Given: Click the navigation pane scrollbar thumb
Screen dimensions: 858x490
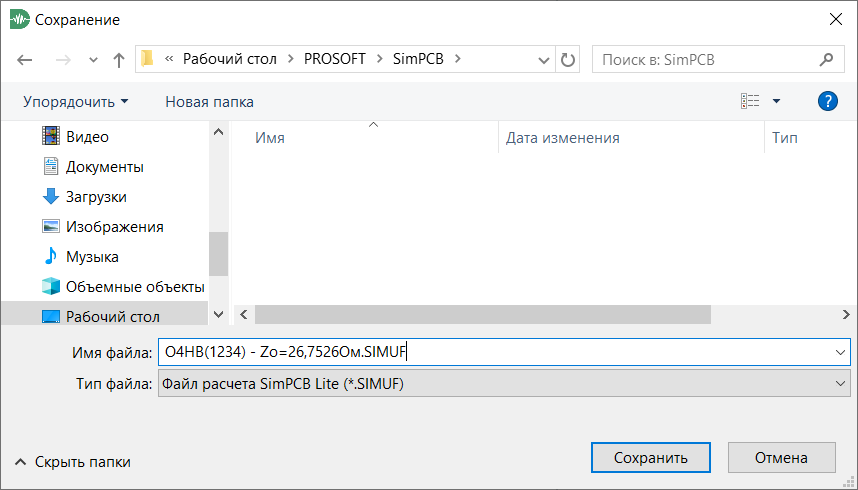Looking at the screenshot, I should [218, 254].
